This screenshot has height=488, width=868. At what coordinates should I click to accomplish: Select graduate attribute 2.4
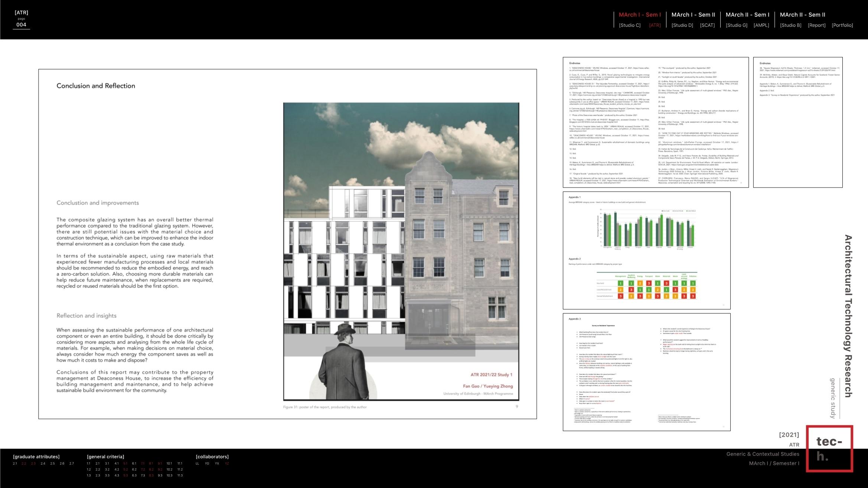pos(43,463)
